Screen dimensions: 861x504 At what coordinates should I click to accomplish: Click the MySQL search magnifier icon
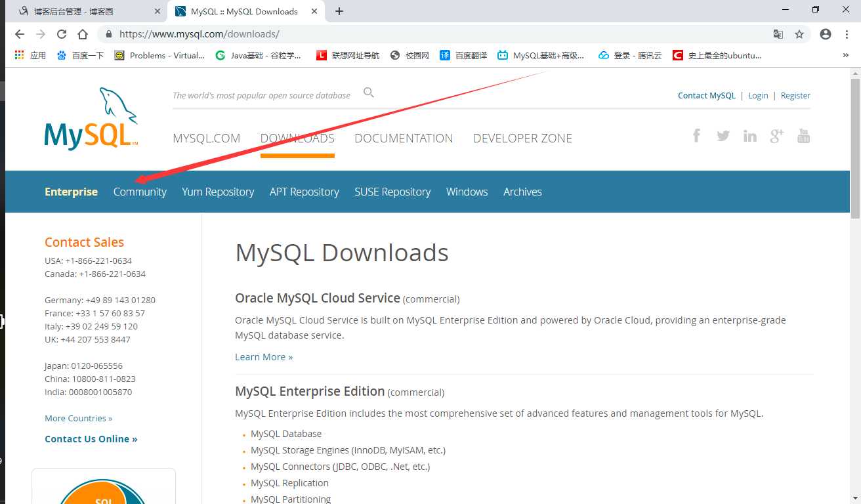(x=369, y=93)
